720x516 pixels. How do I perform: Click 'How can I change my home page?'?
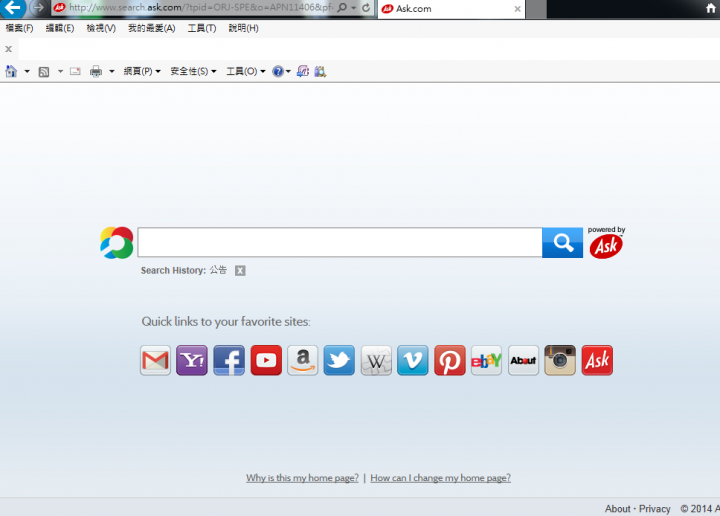pos(440,478)
